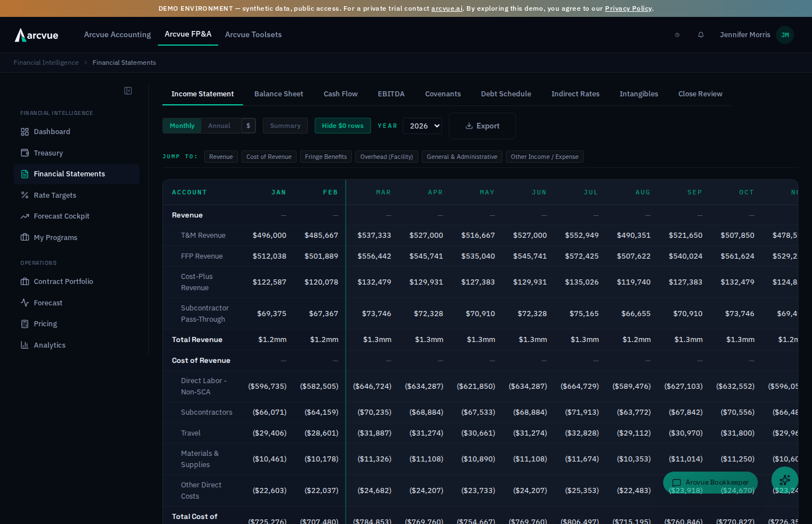Open Arcvue Accounting module
This screenshot has height=524, width=812.
pos(117,35)
